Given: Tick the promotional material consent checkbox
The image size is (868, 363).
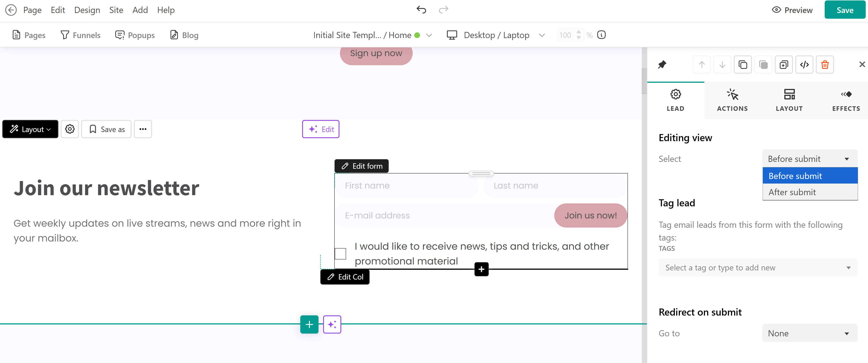Looking at the screenshot, I should 340,254.
